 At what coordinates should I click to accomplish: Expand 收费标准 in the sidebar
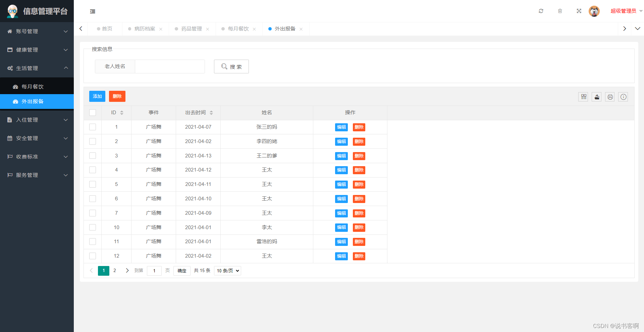coord(37,157)
